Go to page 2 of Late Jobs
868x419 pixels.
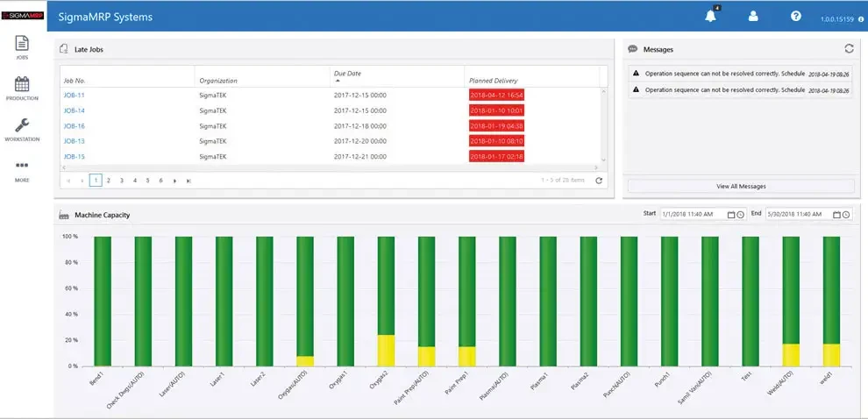pyautogui.click(x=109, y=181)
